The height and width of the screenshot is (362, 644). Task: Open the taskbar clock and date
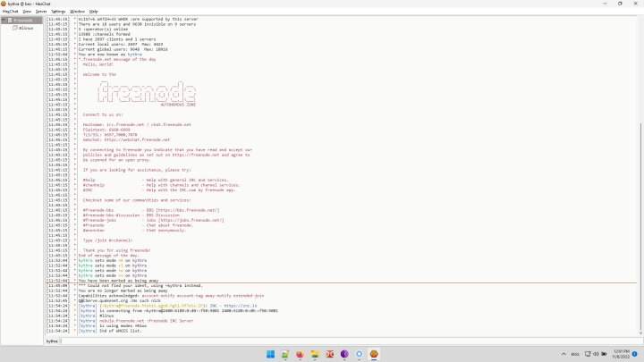621,354
